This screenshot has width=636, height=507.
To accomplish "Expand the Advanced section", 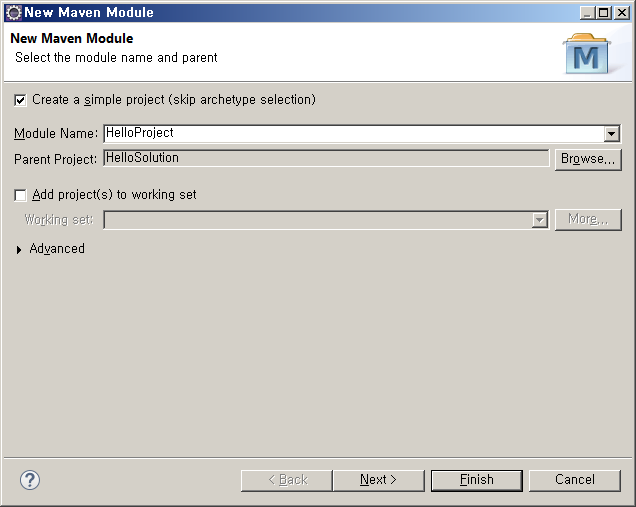I will [19, 249].
